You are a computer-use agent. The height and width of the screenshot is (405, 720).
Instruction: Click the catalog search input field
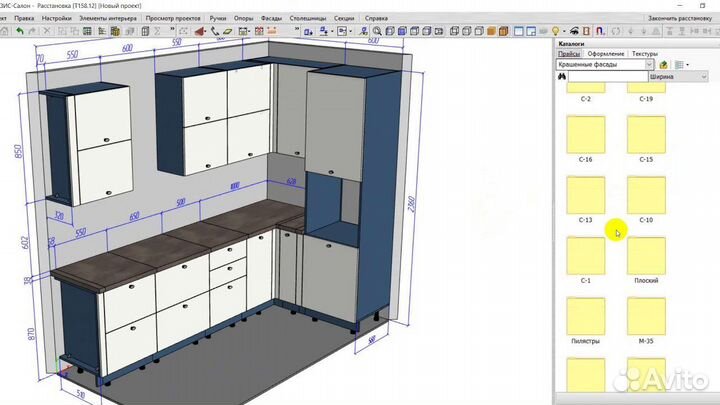[610, 76]
